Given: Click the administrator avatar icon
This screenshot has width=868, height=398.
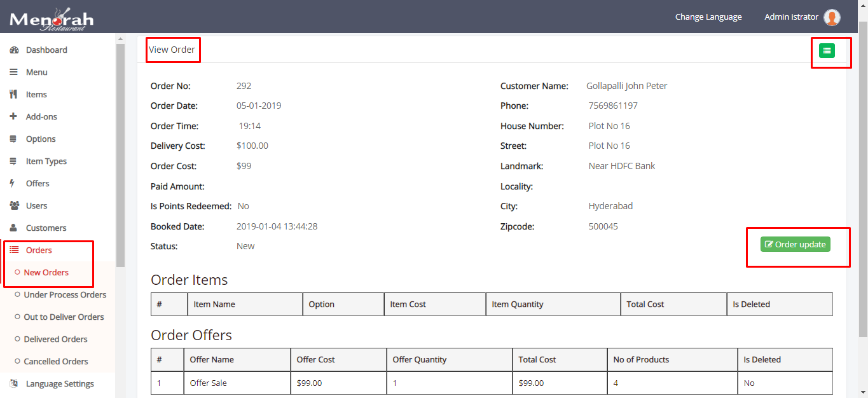Looking at the screenshot, I should (832, 17).
